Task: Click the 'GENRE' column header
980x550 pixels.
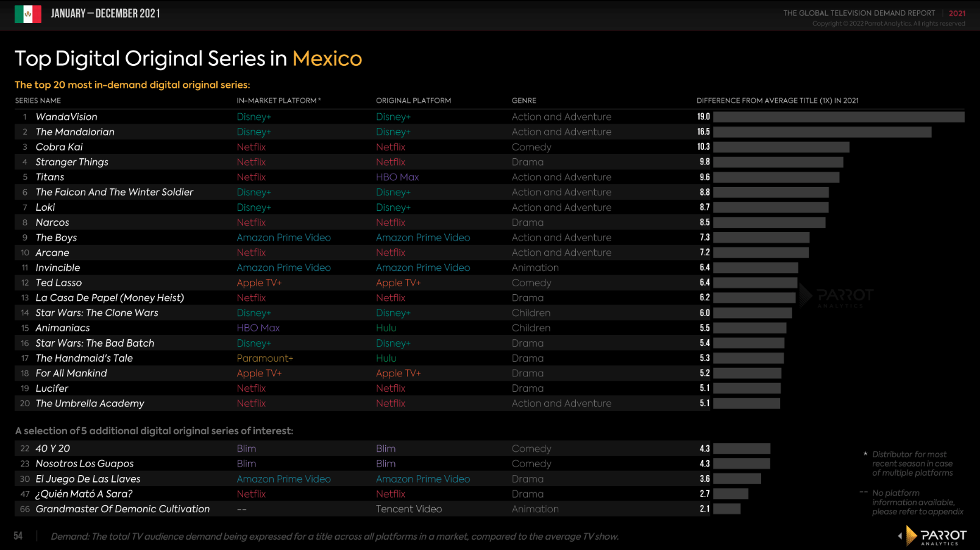Action: [524, 100]
